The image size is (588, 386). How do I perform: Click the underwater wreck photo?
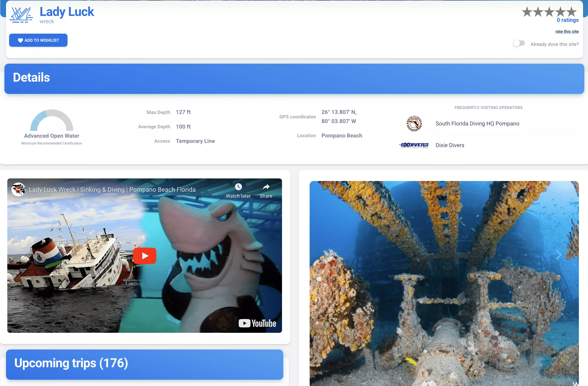point(444,284)
